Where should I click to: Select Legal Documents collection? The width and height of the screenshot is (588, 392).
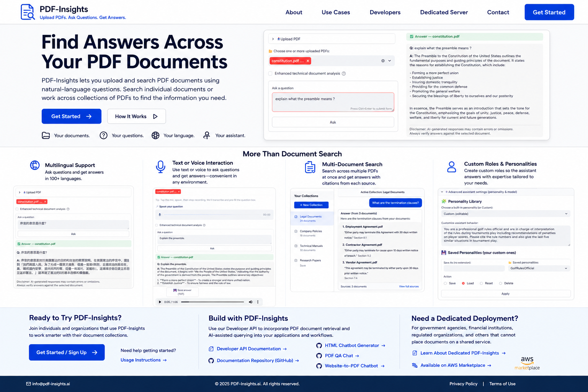pos(312,219)
